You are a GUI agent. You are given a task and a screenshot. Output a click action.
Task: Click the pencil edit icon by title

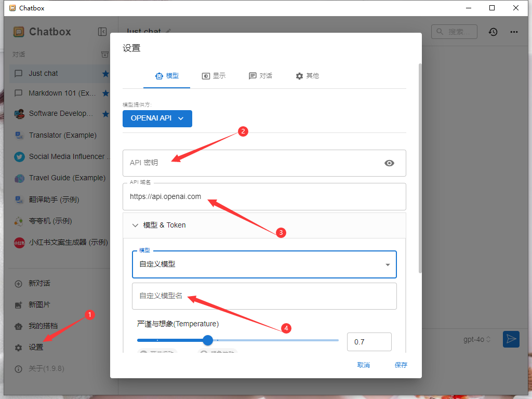click(x=168, y=31)
